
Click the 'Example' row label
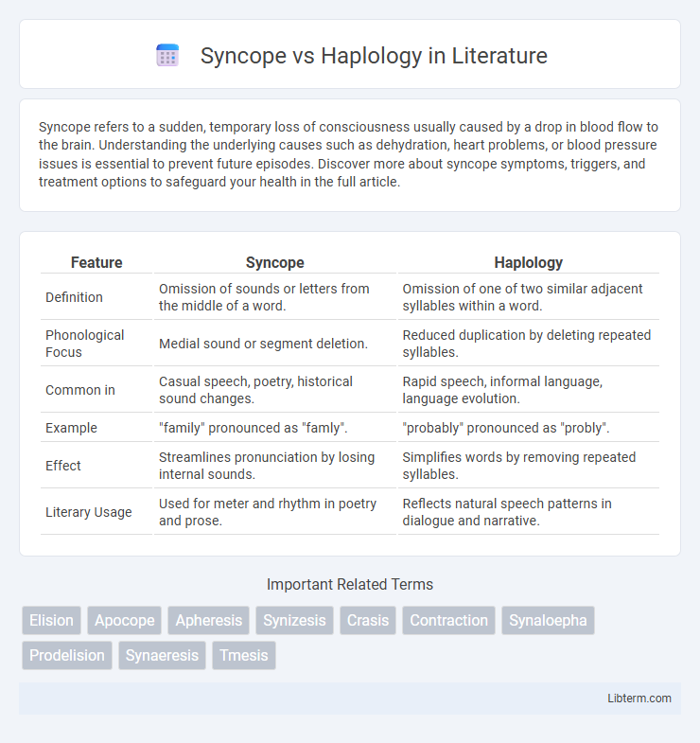coord(71,428)
